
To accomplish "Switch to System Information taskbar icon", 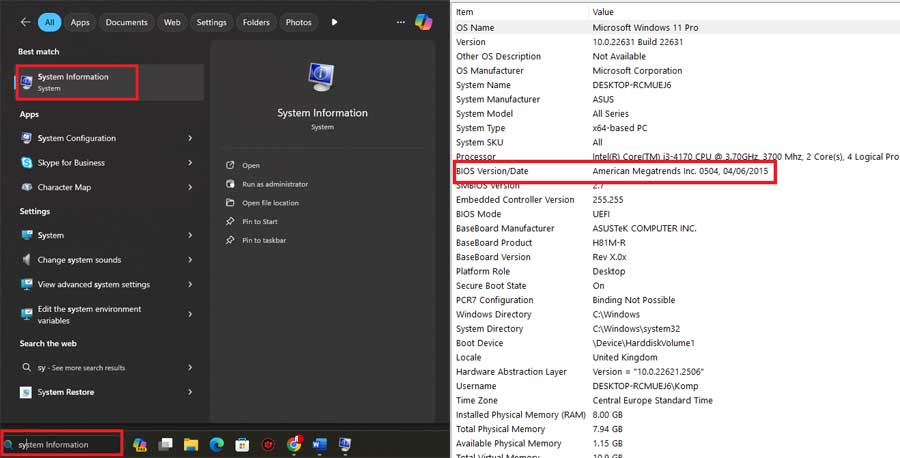I will click(x=345, y=445).
